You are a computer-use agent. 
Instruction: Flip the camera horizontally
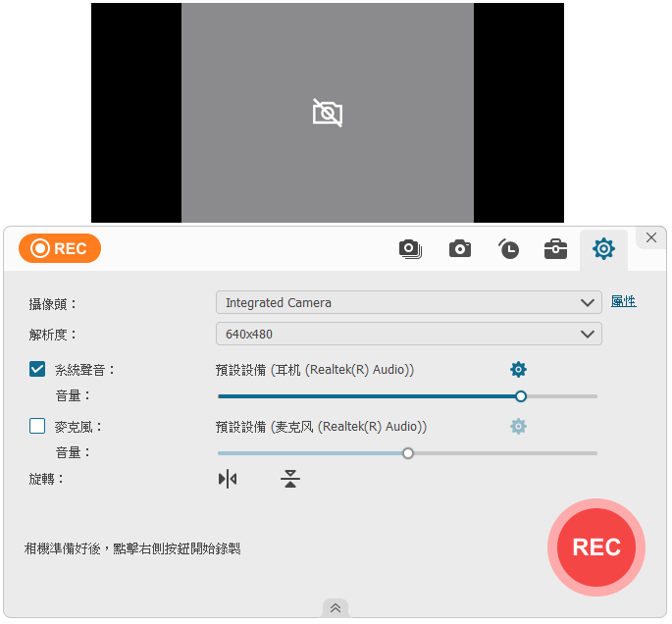pyautogui.click(x=228, y=479)
